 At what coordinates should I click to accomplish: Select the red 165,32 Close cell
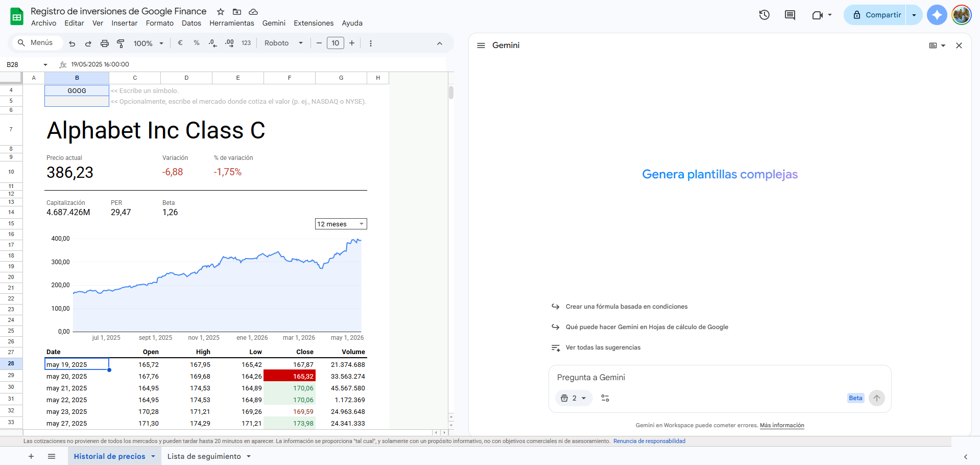click(x=290, y=376)
